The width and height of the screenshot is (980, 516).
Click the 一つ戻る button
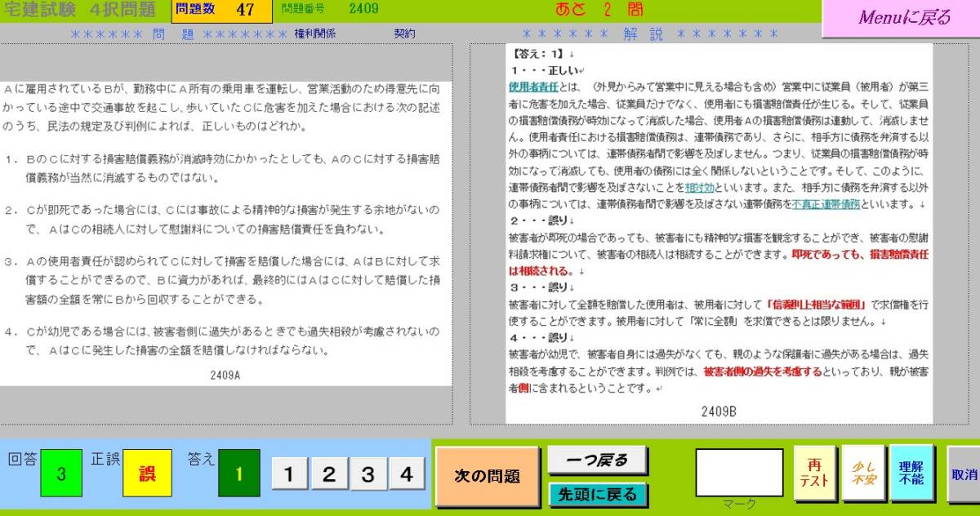tap(598, 460)
